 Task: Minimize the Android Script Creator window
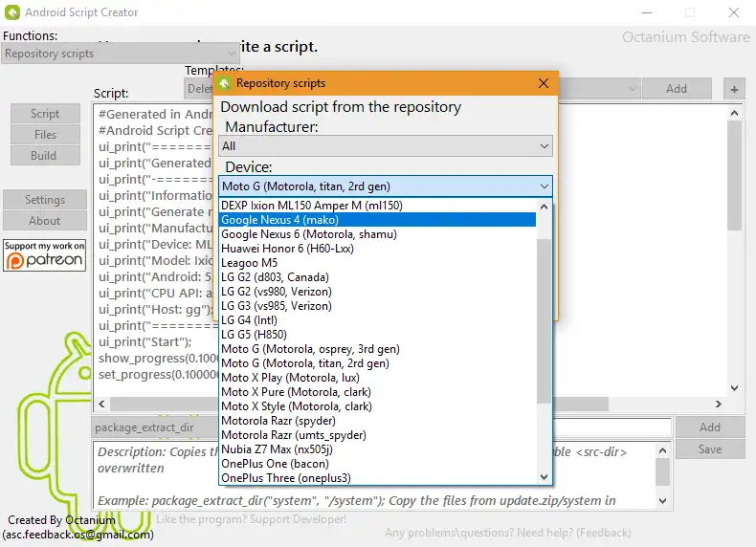[647, 12]
